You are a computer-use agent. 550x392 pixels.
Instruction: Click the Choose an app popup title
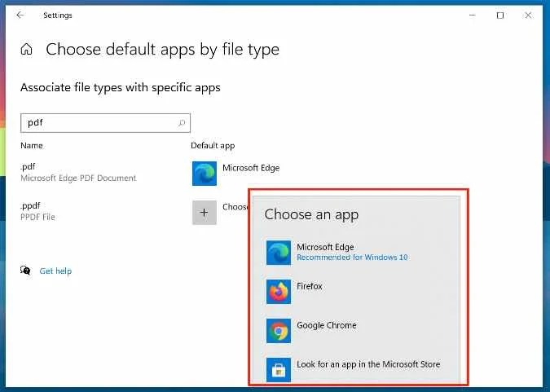pyautogui.click(x=311, y=214)
